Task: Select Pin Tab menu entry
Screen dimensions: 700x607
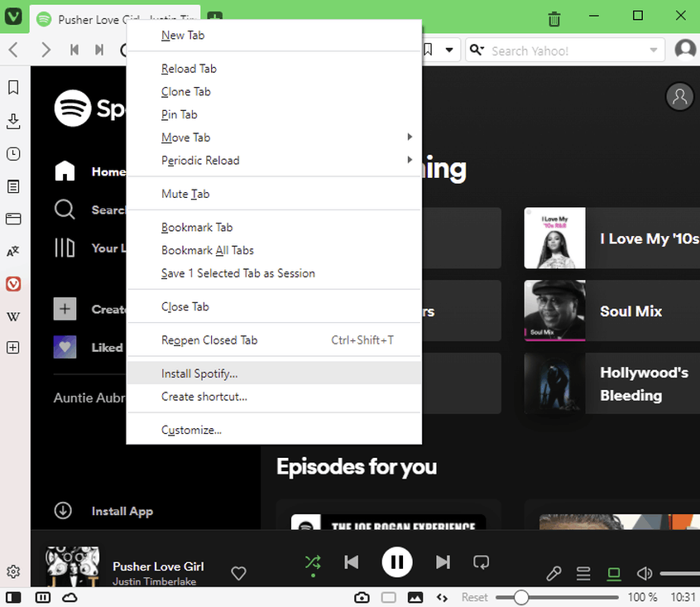Action: click(x=274, y=114)
